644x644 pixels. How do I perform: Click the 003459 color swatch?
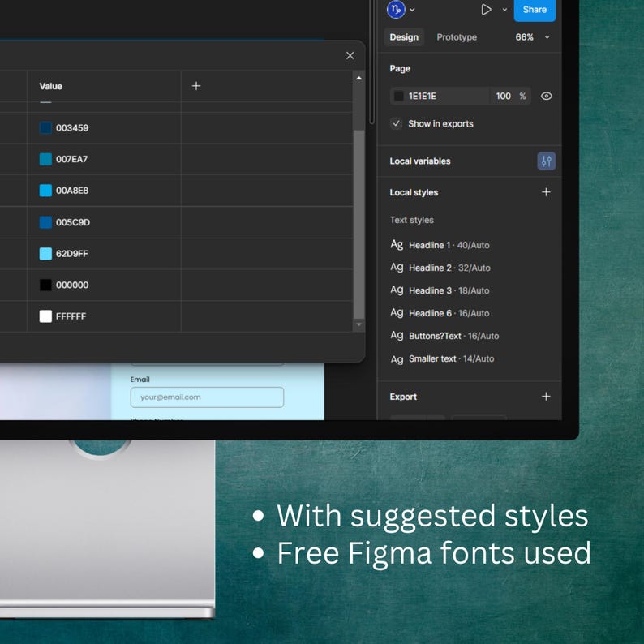[45, 127]
